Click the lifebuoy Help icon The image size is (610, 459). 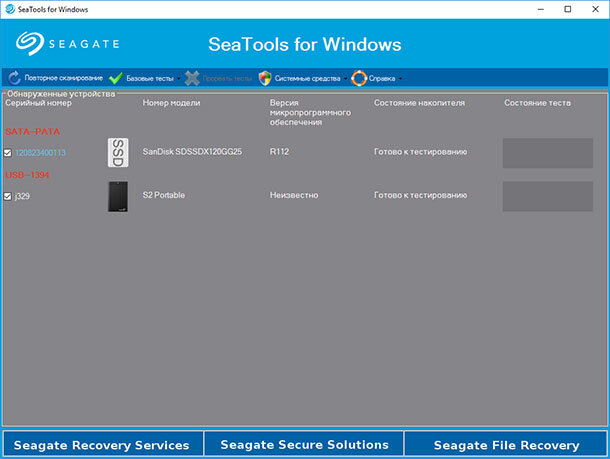coord(359,78)
